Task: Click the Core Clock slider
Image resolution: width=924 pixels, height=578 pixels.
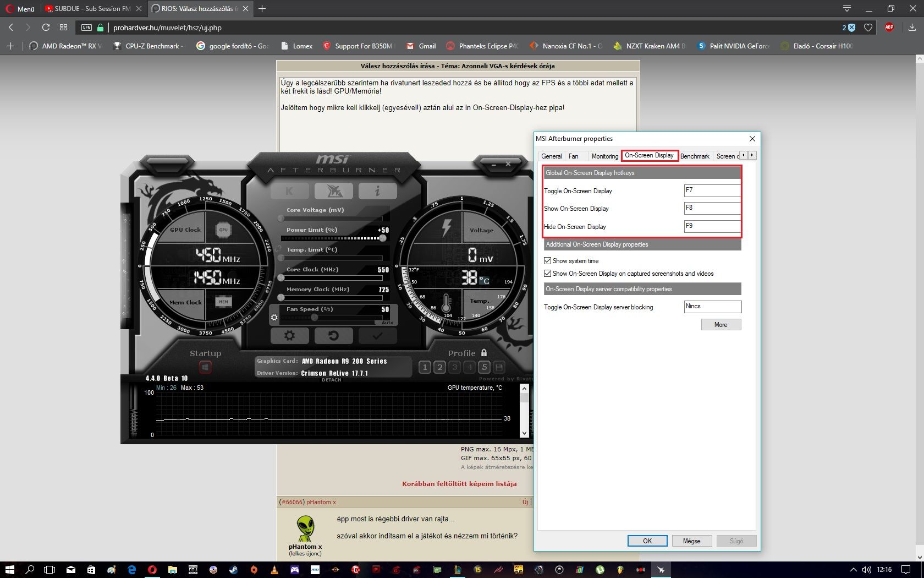Action: pos(332,278)
